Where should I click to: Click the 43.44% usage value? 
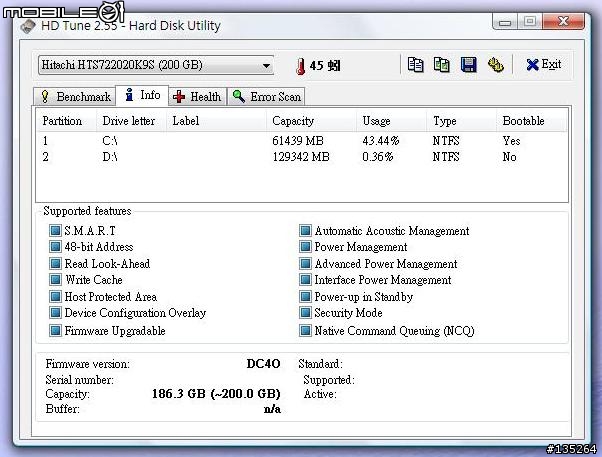coord(381,141)
